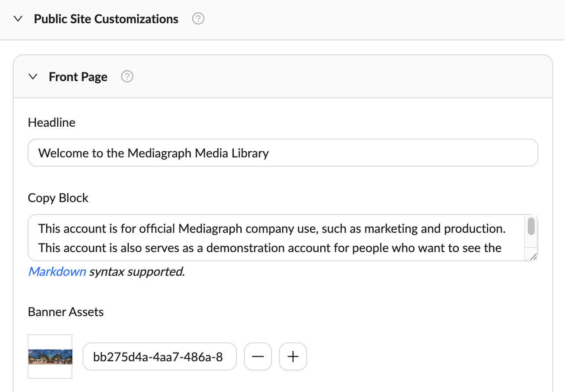Click the Headline label

point(52,122)
